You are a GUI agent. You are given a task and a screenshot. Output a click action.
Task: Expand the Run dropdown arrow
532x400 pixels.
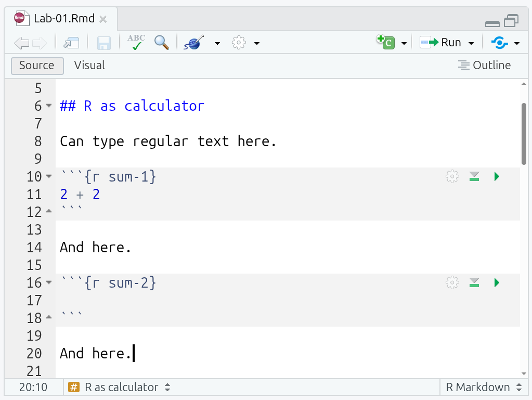(x=471, y=43)
